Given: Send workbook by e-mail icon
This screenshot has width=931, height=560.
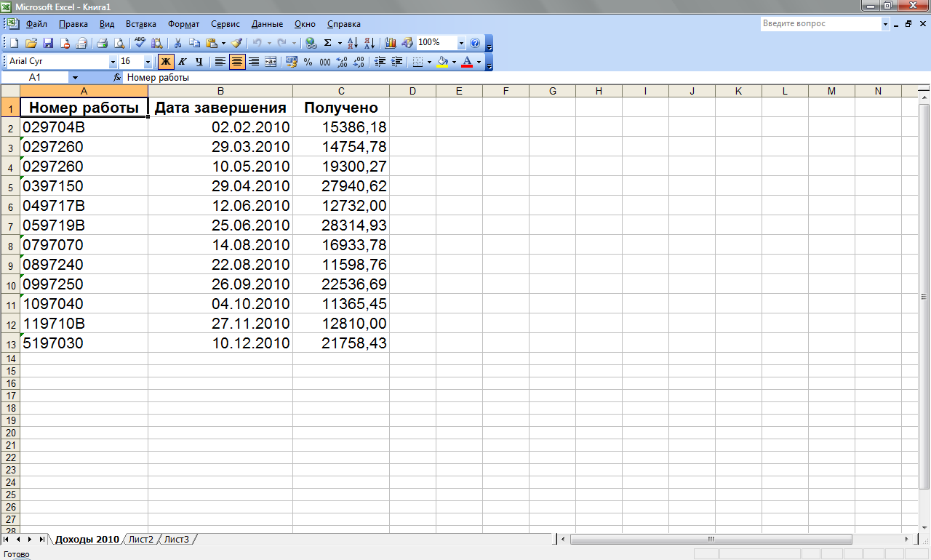Looking at the screenshot, I should tap(81, 43).
